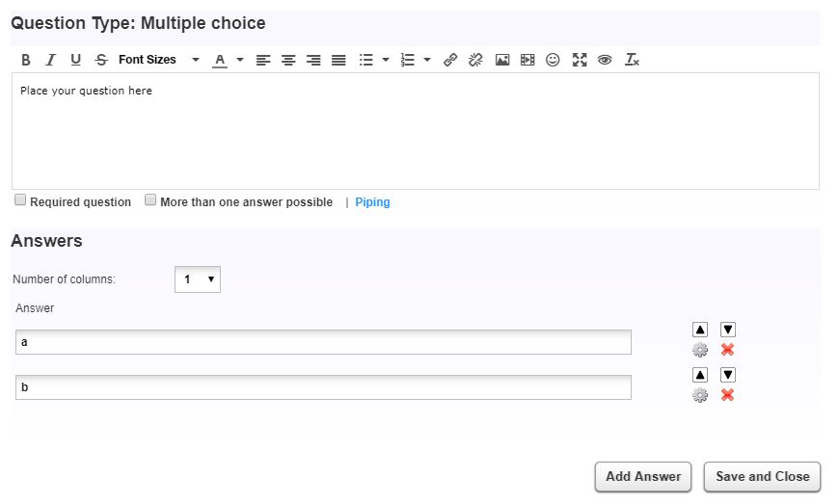Click the Add Answer button

pos(643,476)
